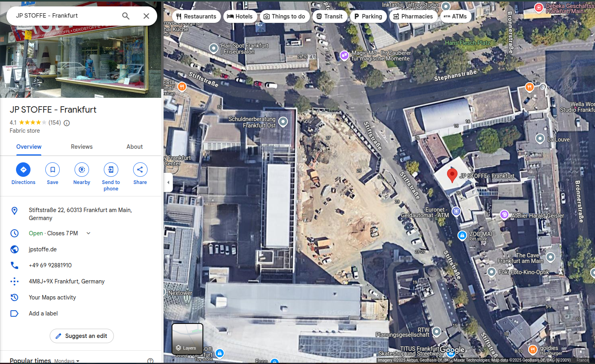The width and height of the screenshot is (595, 364).
Task: Collapse the side panel with the chevron
Action: [x=168, y=182]
